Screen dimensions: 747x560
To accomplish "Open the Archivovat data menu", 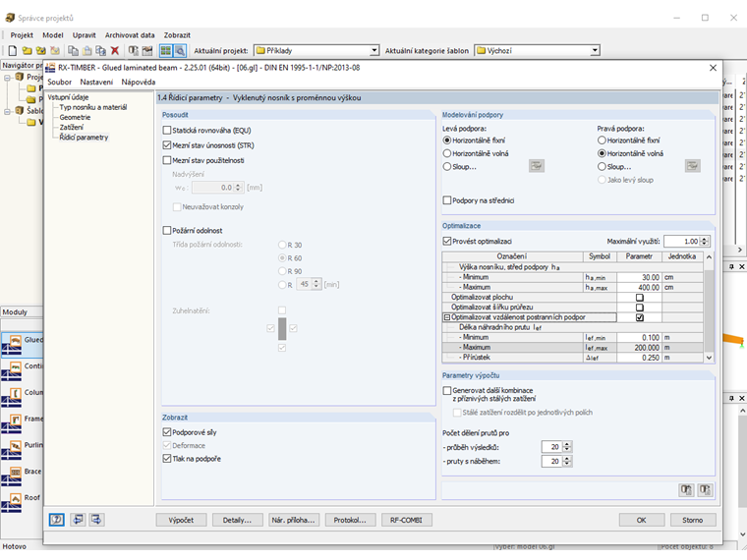I will (130, 35).
